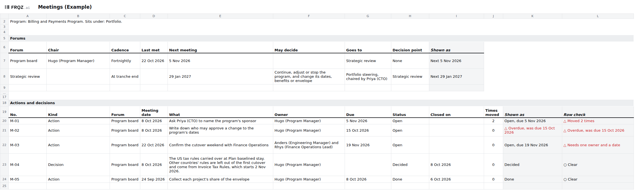This screenshot has width=644, height=194.
Task: Click the US tax rules decision cell
Action: click(220, 165)
